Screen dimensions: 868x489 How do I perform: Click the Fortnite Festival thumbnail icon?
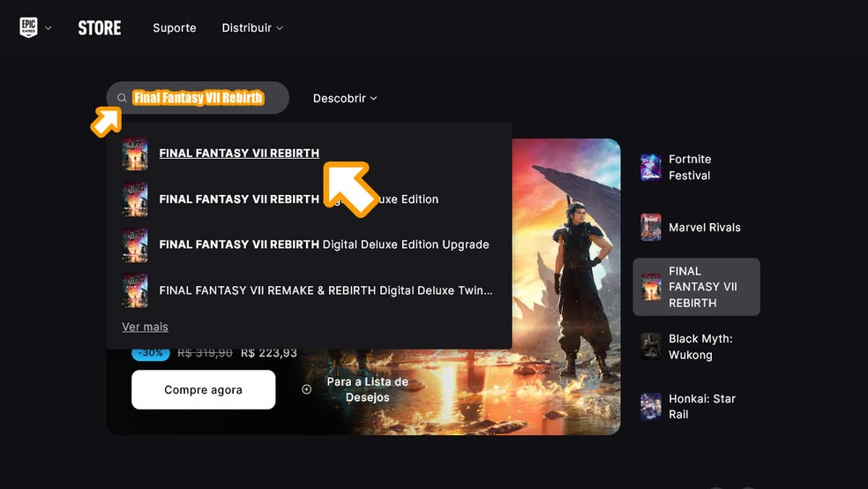click(651, 167)
